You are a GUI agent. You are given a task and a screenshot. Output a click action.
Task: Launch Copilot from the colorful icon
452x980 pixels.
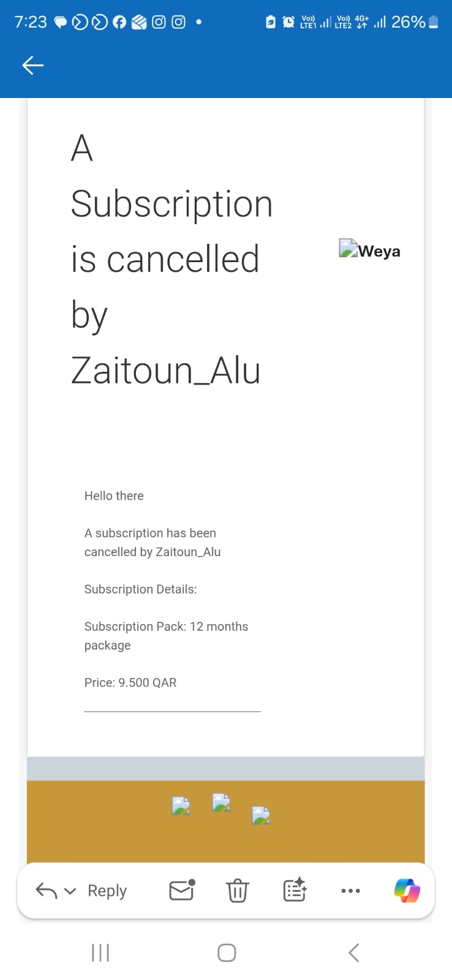click(407, 890)
